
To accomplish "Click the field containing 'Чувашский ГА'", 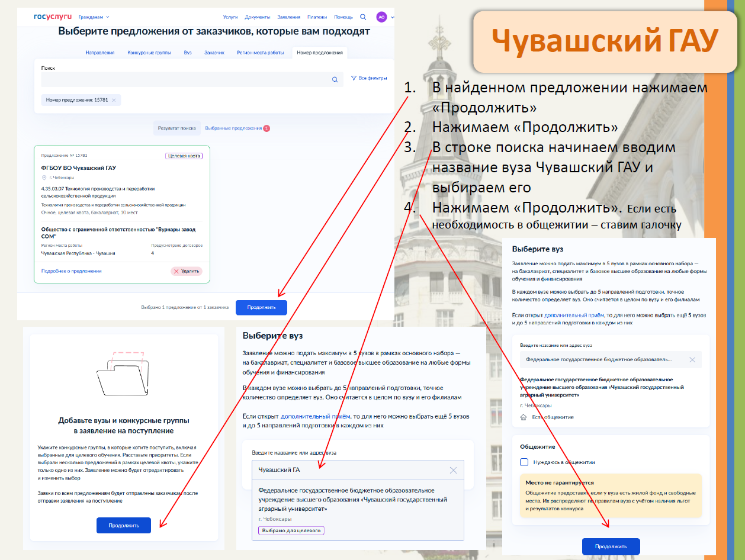I will (x=358, y=470).
